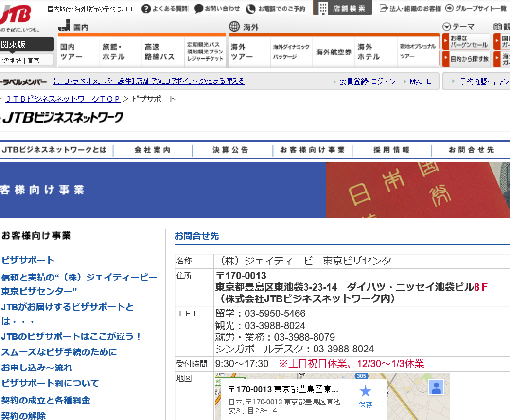510x420 pixels.
Task: Click the 東京 region link
Action: click(x=33, y=60)
